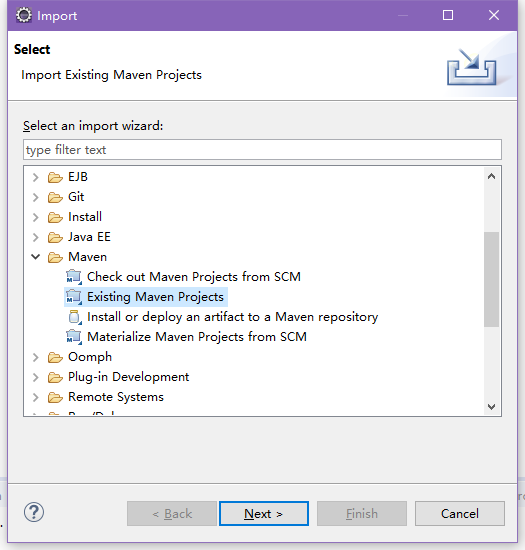
Task: Click the Remote Systems folder icon
Action: [55, 397]
